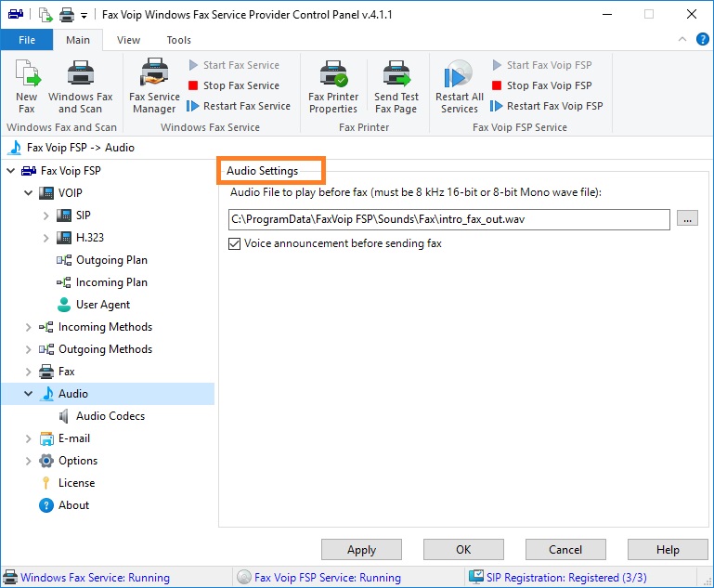
Task: Click Restart All Services
Action: 459,86
